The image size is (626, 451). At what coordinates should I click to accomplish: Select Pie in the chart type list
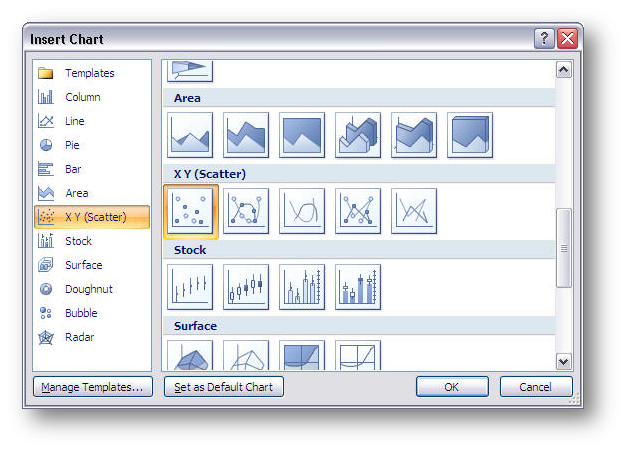72,145
